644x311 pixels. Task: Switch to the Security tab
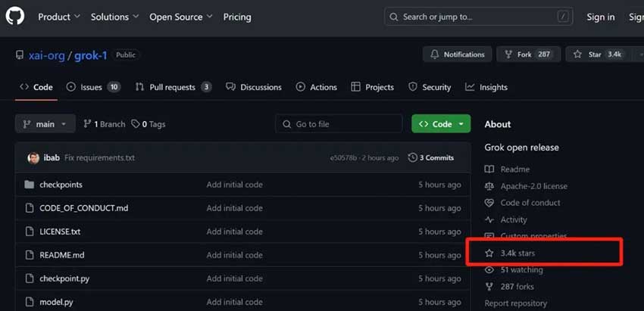[429, 87]
